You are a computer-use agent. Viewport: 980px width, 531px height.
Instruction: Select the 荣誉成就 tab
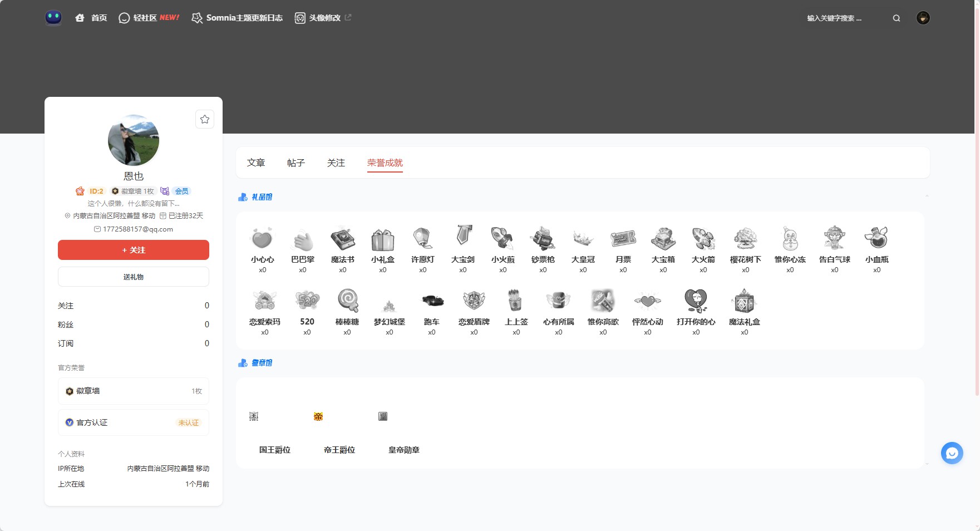point(385,163)
